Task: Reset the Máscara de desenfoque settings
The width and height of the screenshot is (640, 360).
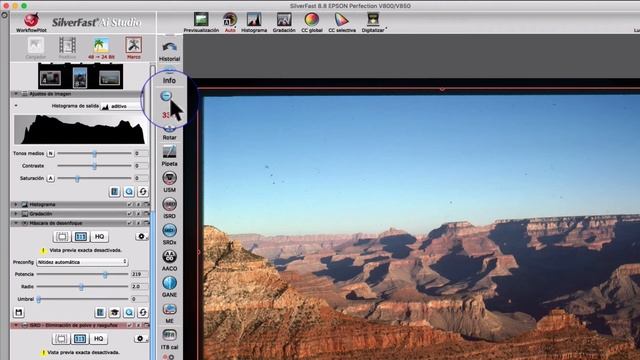Action: (143, 313)
